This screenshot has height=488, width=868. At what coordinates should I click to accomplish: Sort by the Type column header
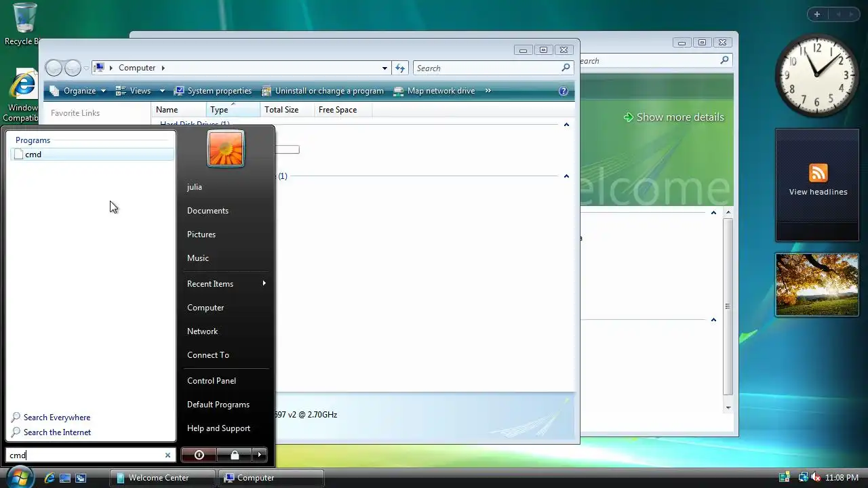233,110
